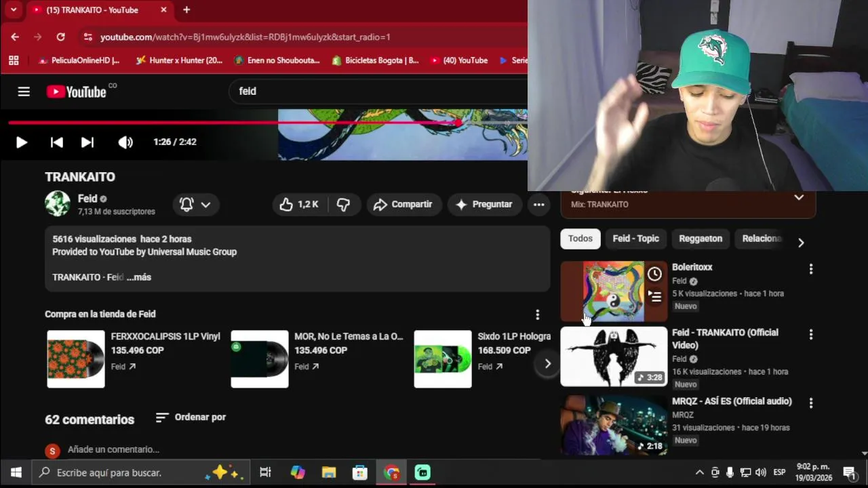
Task: Share the video via Compartir
Action: [403, 204]
